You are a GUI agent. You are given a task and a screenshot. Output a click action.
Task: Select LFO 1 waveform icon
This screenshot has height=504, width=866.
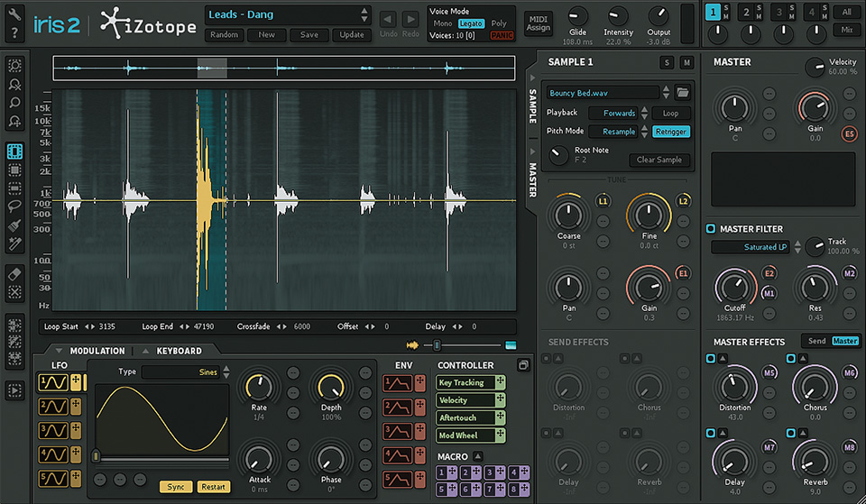pyautogui.click(x=53, y=382)
